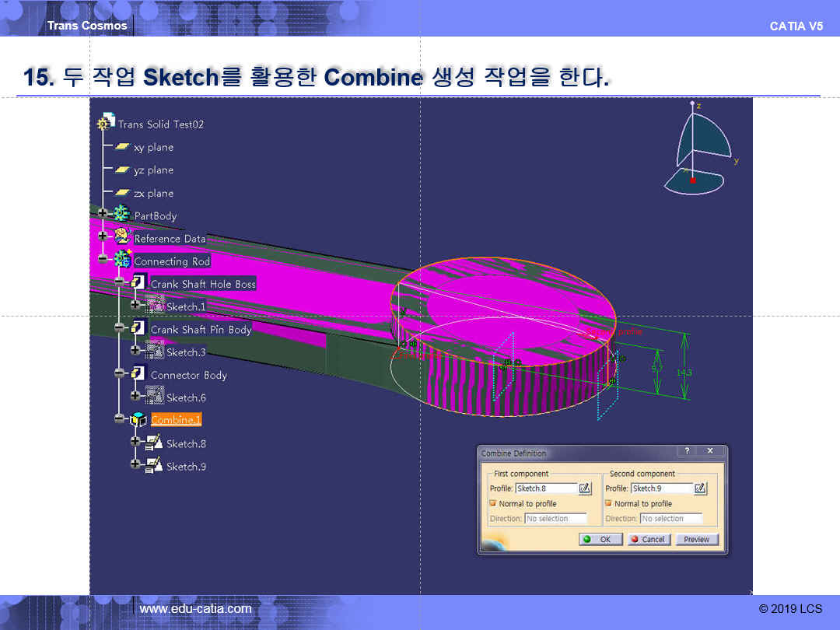Expand Sketch.9 under Combine.1
Image resolution: width=840 pixels, height=630 pixels.
coord(135,464)
